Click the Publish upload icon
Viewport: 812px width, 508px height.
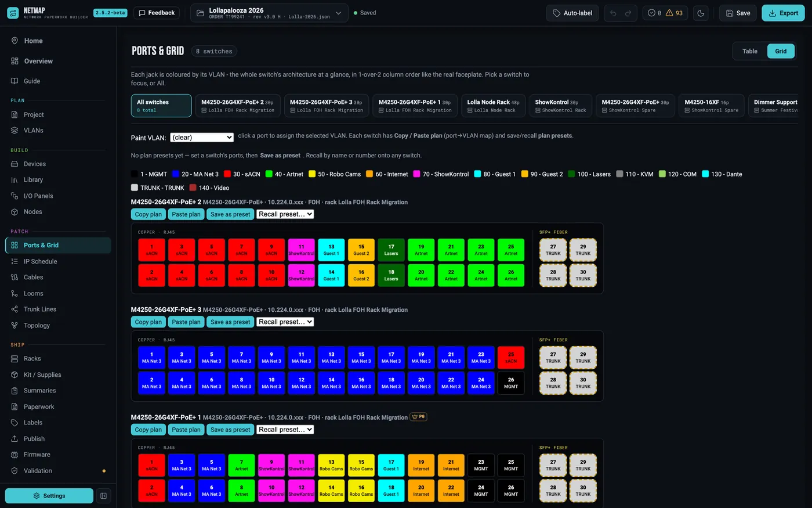(x=14, y=439)
